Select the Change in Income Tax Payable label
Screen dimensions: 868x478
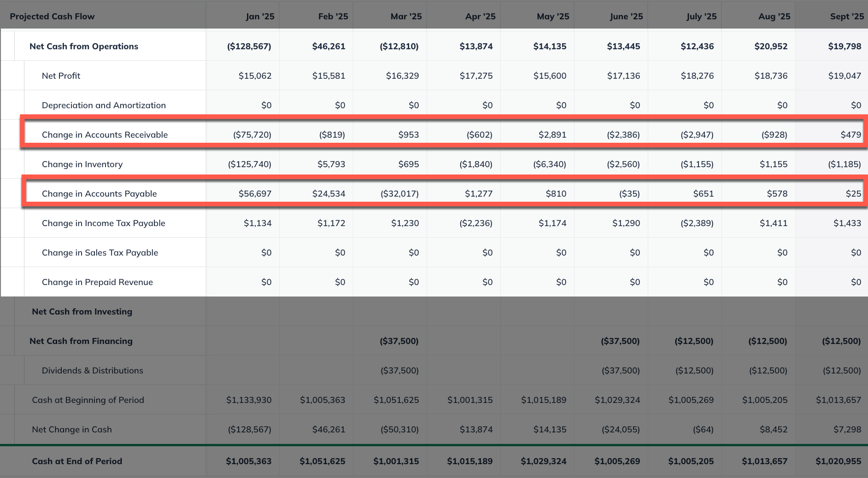pyautogui.click(x=103, y=223)
